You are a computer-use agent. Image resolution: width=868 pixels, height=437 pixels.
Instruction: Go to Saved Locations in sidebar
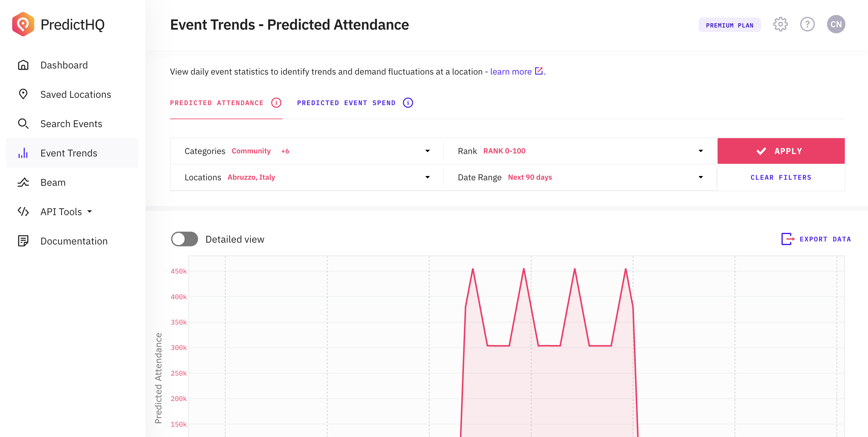point(75,94)
